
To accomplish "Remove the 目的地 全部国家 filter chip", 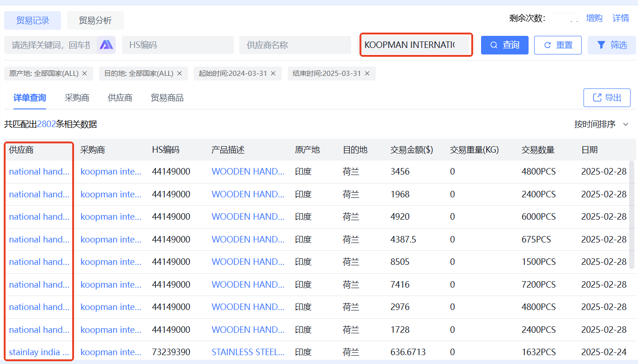I will coord(179,74).
